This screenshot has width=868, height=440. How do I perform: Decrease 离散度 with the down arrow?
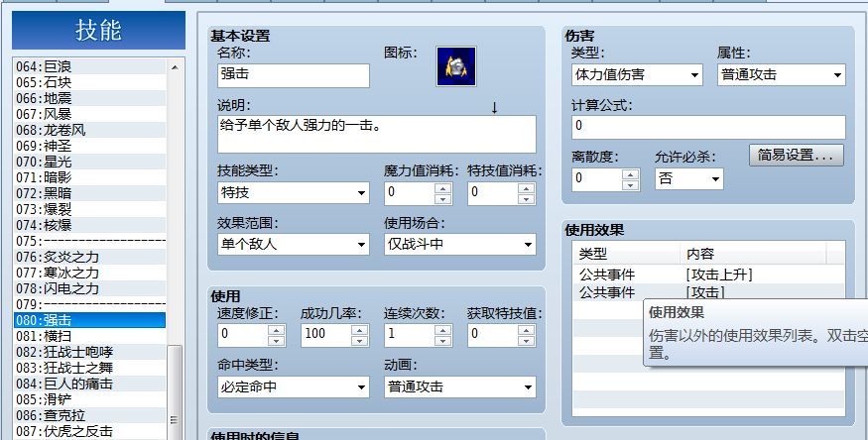pos(631,184)
